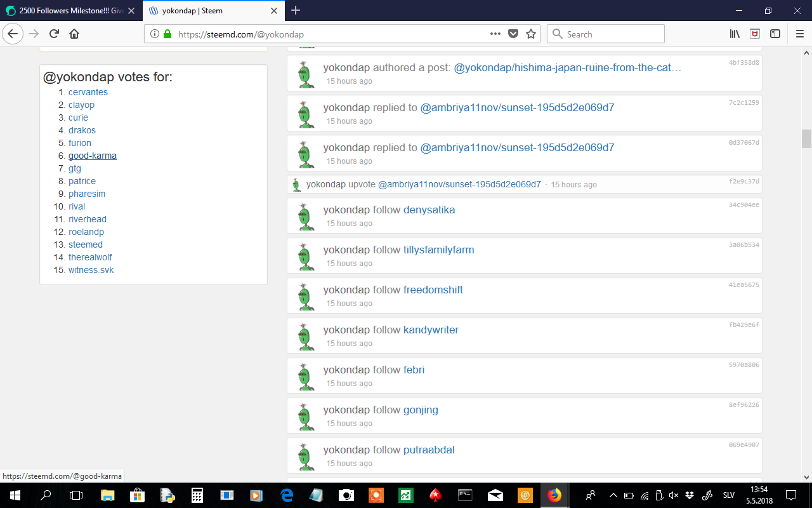Open followed account denysatika

pyautogui.click(x=429, y=210)
